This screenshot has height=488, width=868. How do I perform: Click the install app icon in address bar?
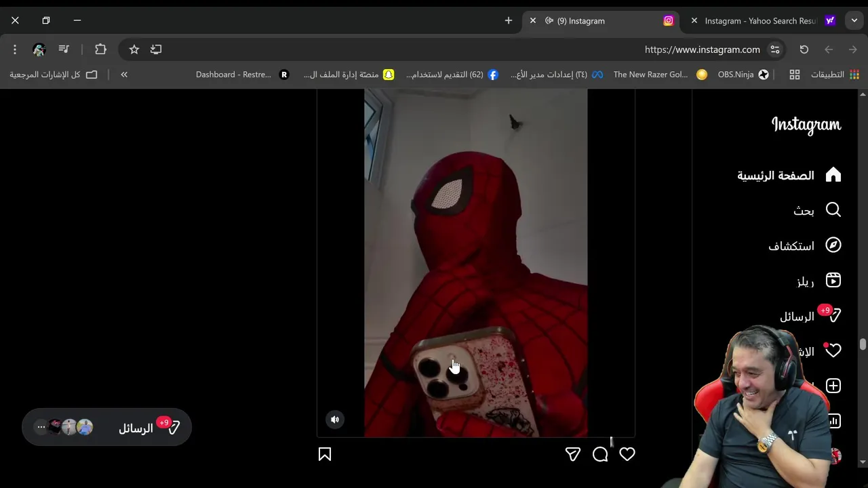pos(156,49)
